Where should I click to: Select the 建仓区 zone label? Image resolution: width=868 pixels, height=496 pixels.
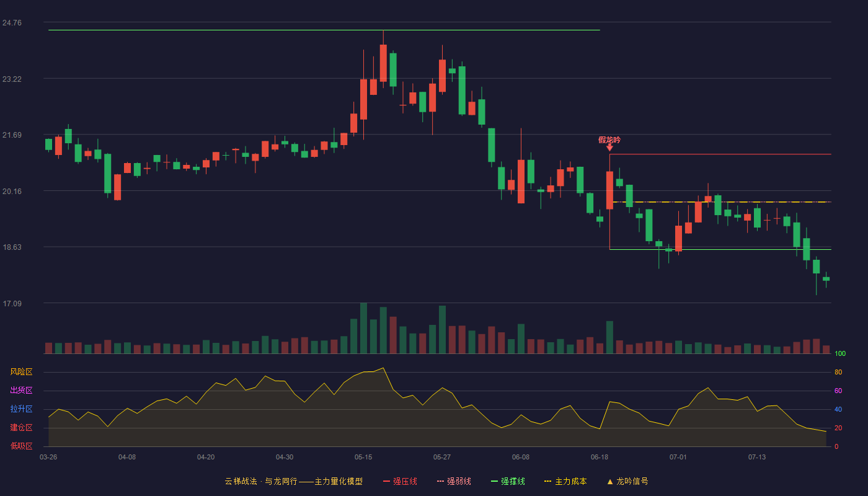click(21, 428)
